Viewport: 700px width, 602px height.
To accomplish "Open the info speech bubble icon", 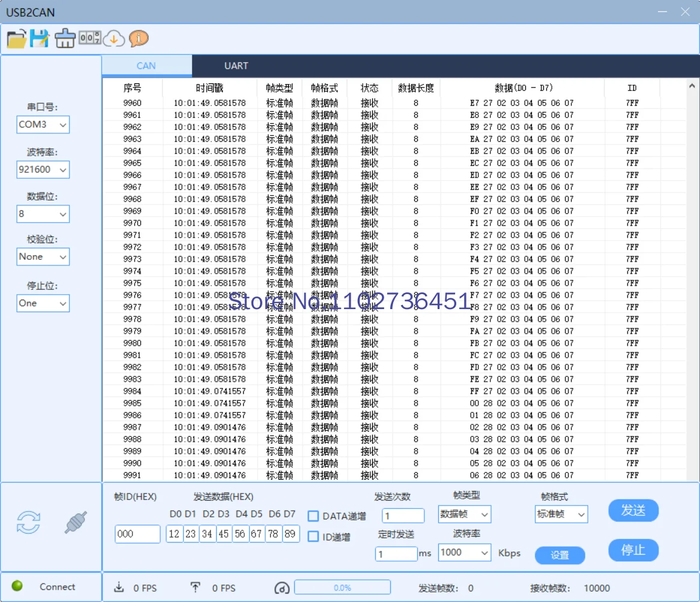I will 139,39.
